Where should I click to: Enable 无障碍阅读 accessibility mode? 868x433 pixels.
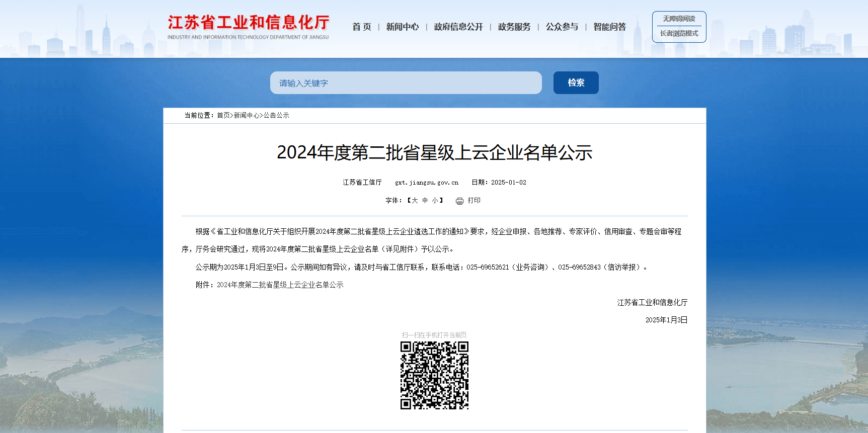pyautogui.click(x=679, y=19)
